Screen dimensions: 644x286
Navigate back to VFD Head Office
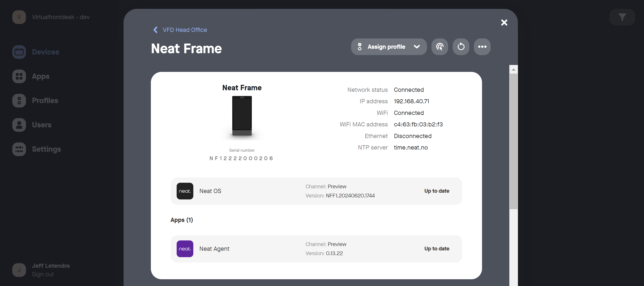(x=185, y=30)
